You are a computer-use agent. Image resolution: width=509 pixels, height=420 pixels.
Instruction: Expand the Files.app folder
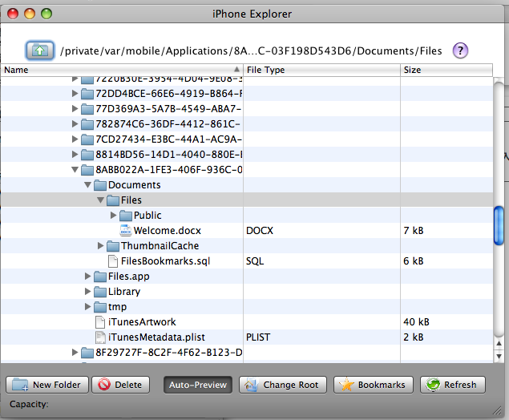(87, 277)
